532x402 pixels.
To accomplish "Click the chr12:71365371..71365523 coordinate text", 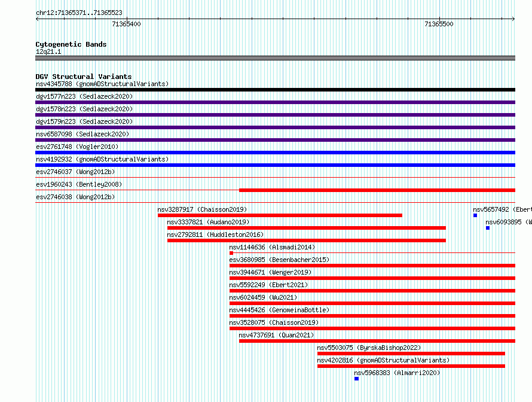I will (x=79, y=13).
